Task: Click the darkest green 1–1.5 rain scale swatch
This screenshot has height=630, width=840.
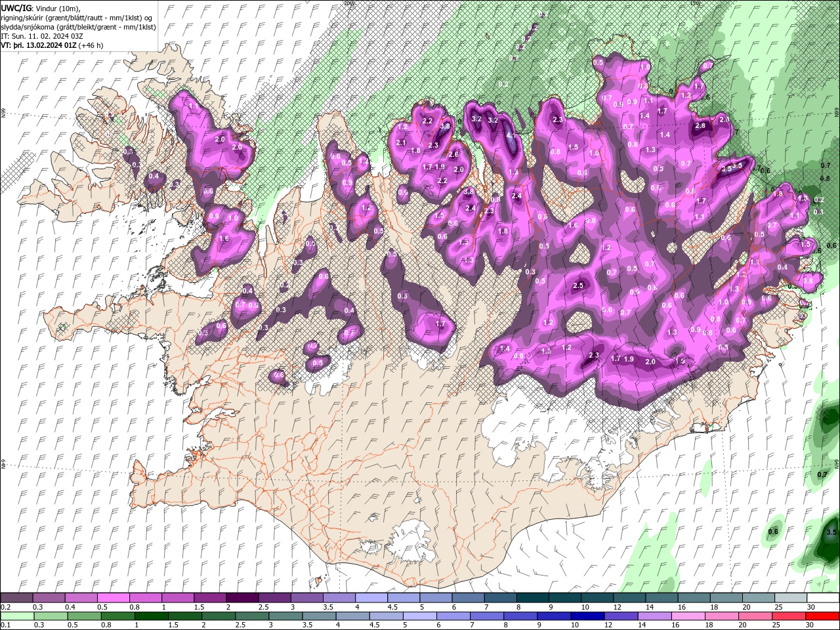Action: 152,616
